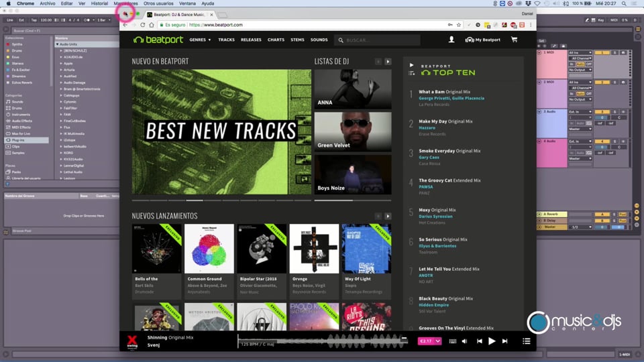Play the Top Ten chart
The width and height of the screenshot is (644, 362).
411,65
